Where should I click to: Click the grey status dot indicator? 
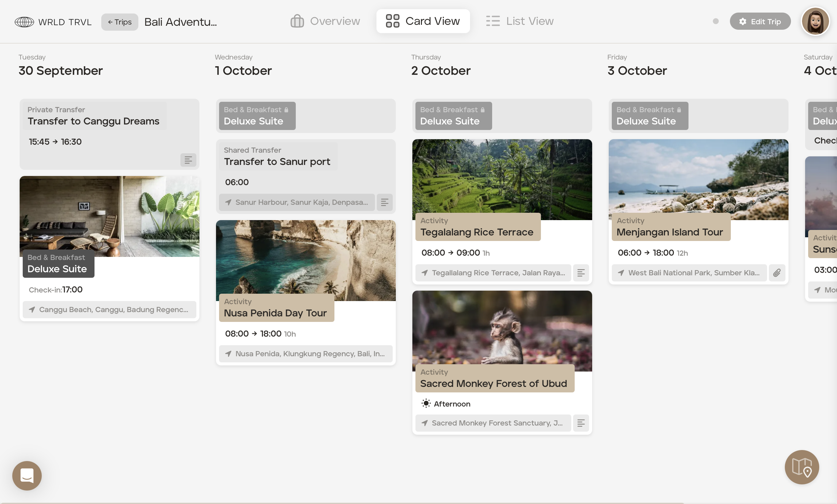[x=715, y=21]
